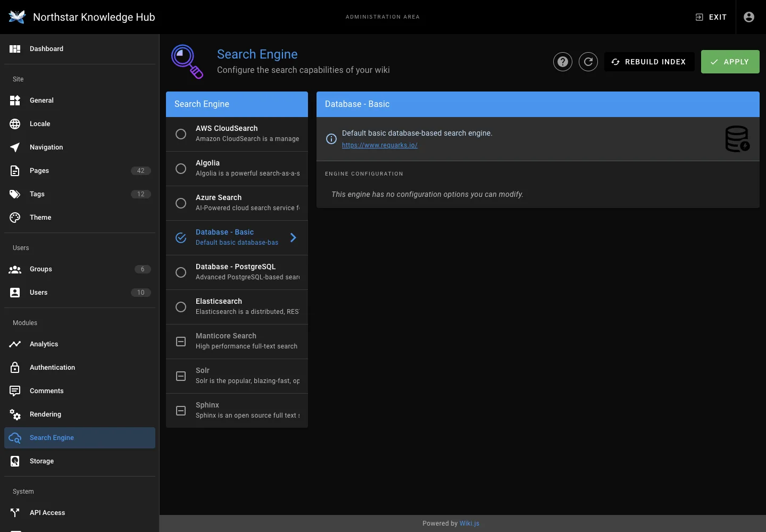This screenshot has width=766, height=532.
Task: Click the Search Engine cloud icon in sidebar
Action: click(15, 438)
